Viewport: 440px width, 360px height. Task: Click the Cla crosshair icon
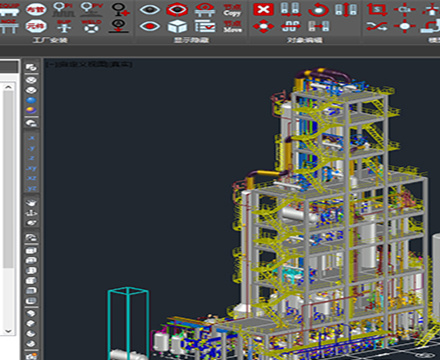[x=405, y=9]
